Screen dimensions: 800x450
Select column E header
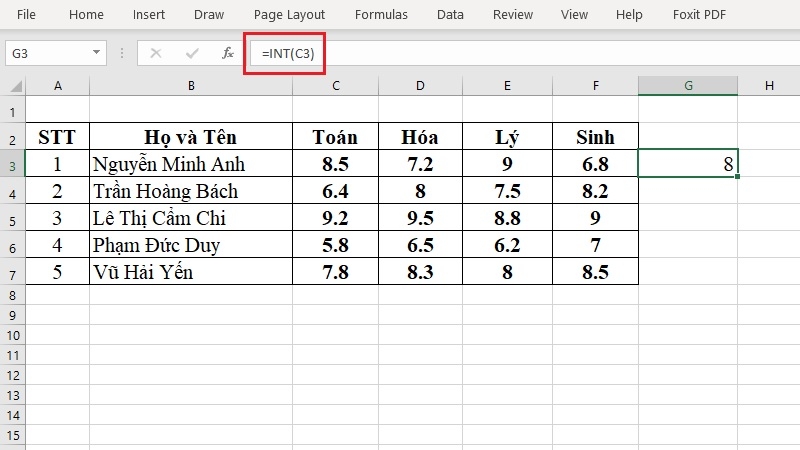coord(507,86)
